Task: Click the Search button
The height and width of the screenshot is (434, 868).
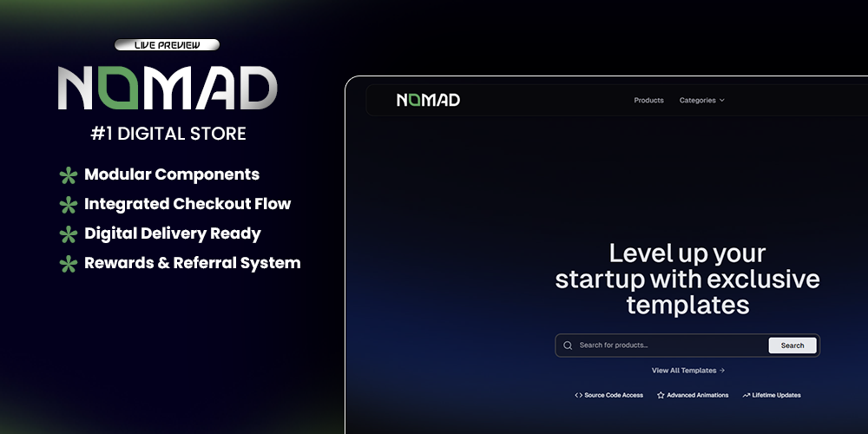Action: [792, 345]
